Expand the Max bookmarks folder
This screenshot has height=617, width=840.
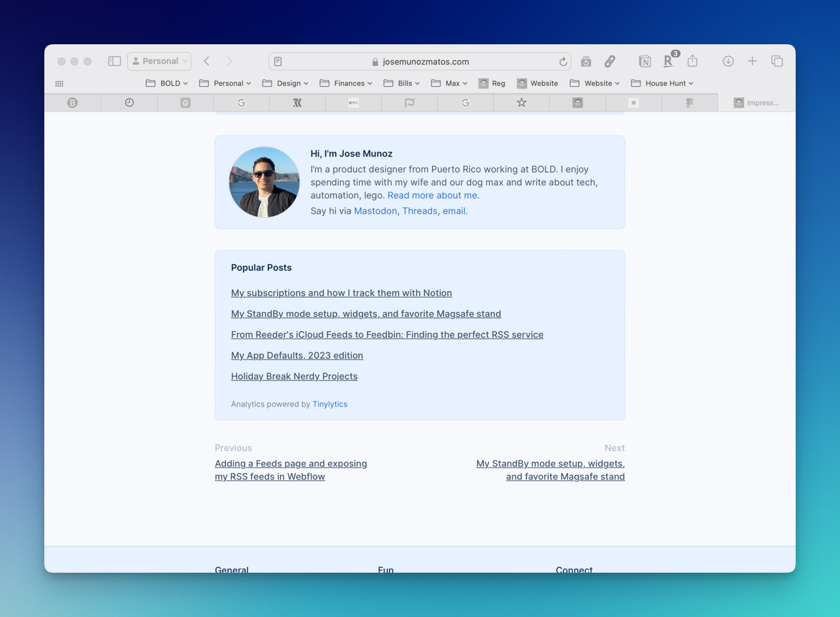[x=449, y=83]
